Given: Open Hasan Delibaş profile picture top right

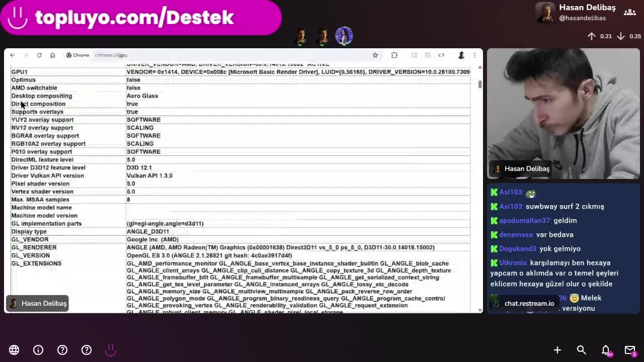Looking at the screenshot, I should 545,13.
